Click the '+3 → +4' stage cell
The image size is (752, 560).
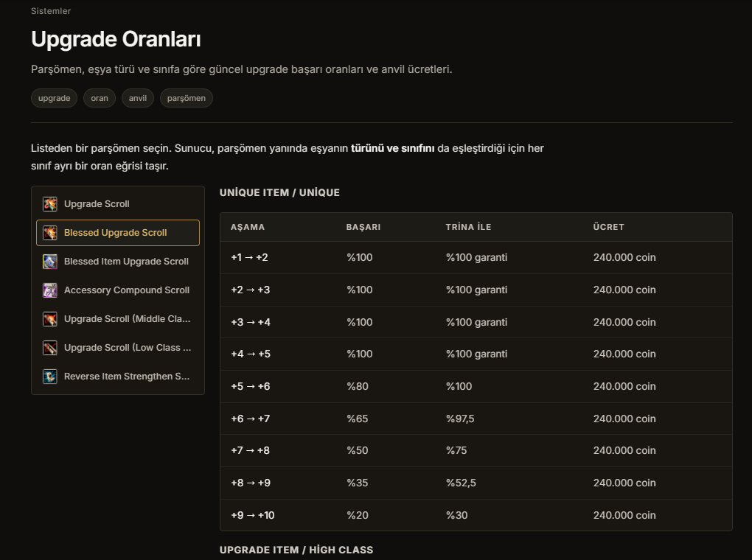pyautogui.click(x=251, y=322)
